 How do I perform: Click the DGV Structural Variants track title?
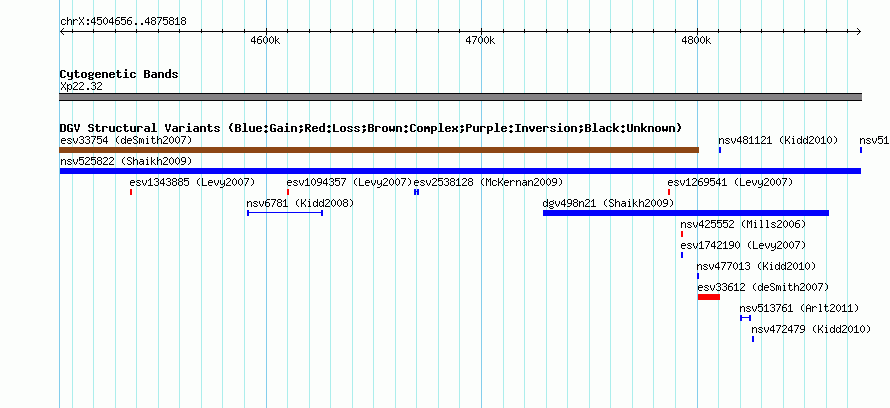[x=371, y=128]
